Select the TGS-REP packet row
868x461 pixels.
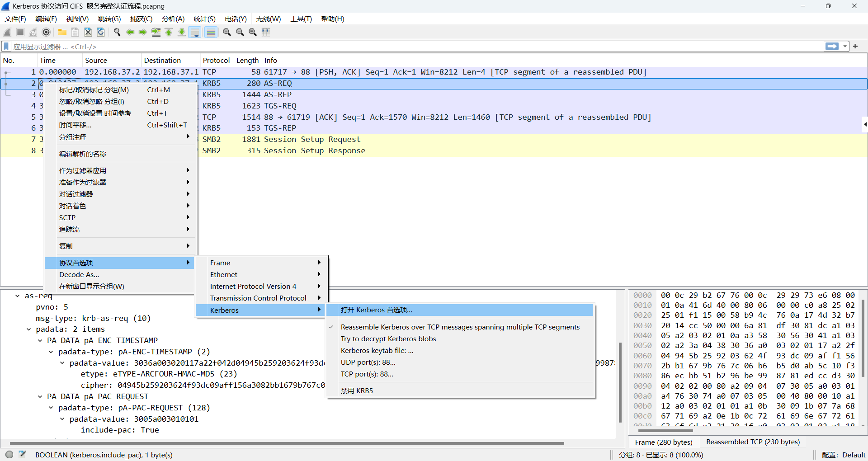click(434, 128)
